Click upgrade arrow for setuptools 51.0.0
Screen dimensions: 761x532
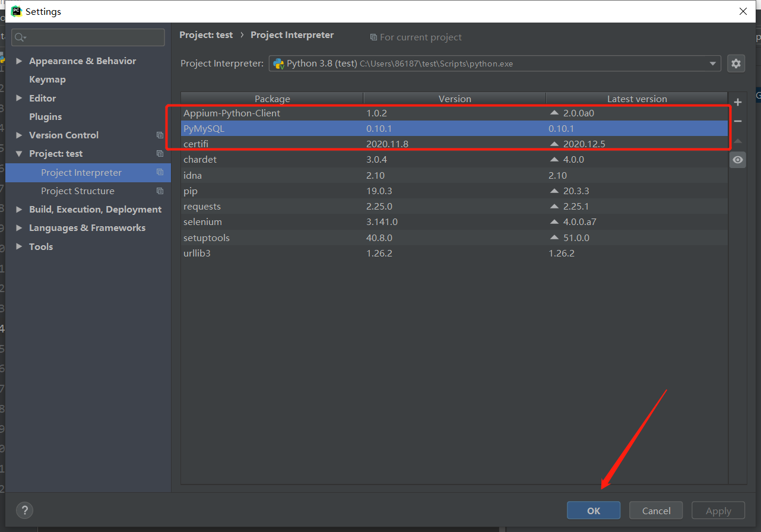(x=554, y=237)
